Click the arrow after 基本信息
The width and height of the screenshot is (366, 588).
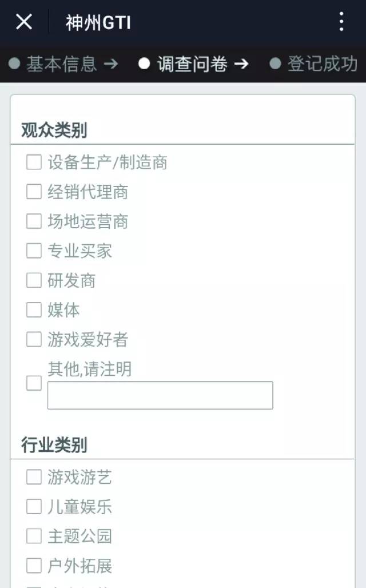[111, 63]
